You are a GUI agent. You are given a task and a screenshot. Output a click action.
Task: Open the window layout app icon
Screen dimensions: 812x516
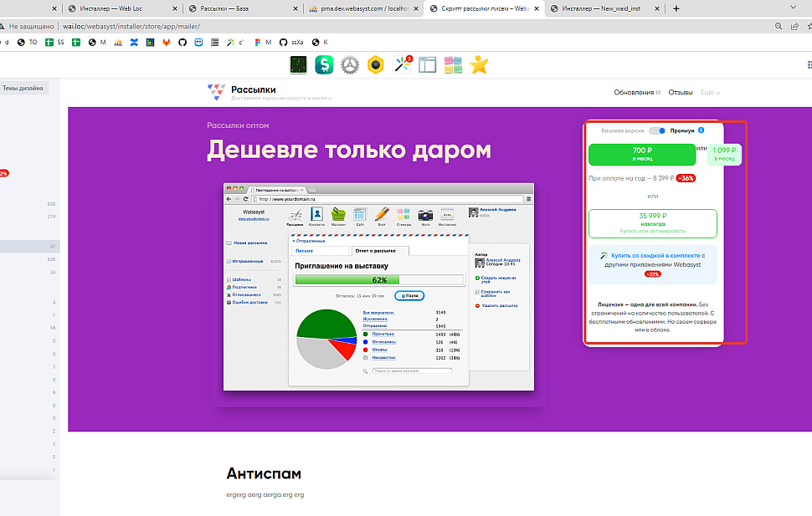[428, 64]
